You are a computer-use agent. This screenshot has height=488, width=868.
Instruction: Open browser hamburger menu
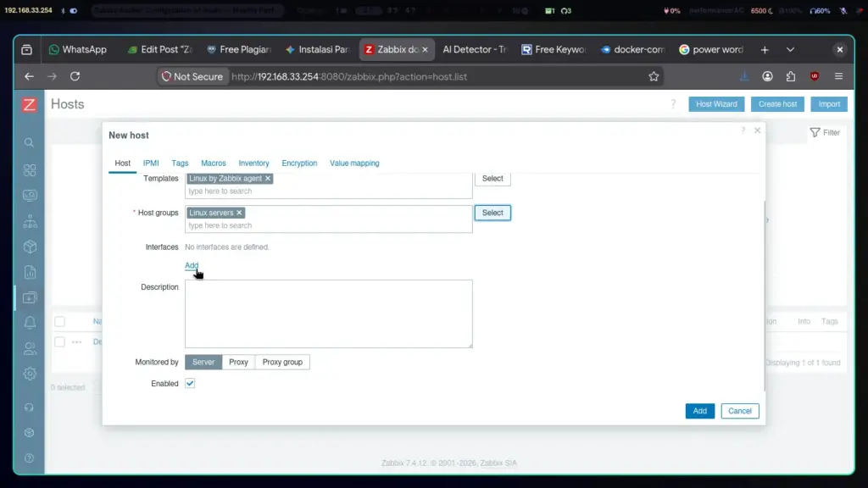(838, 76)
